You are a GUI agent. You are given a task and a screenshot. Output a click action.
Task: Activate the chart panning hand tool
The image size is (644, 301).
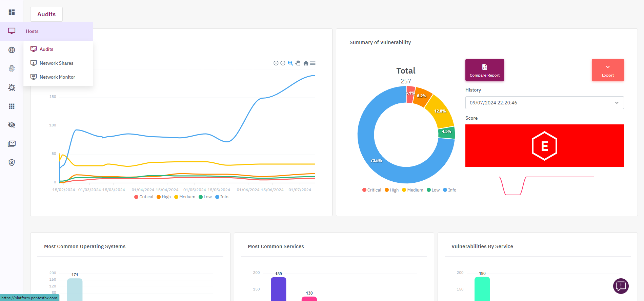298,63
